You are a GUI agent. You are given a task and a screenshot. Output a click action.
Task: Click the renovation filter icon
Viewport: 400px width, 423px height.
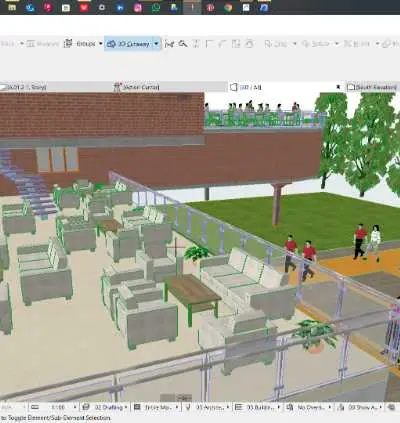click(341, 407)
